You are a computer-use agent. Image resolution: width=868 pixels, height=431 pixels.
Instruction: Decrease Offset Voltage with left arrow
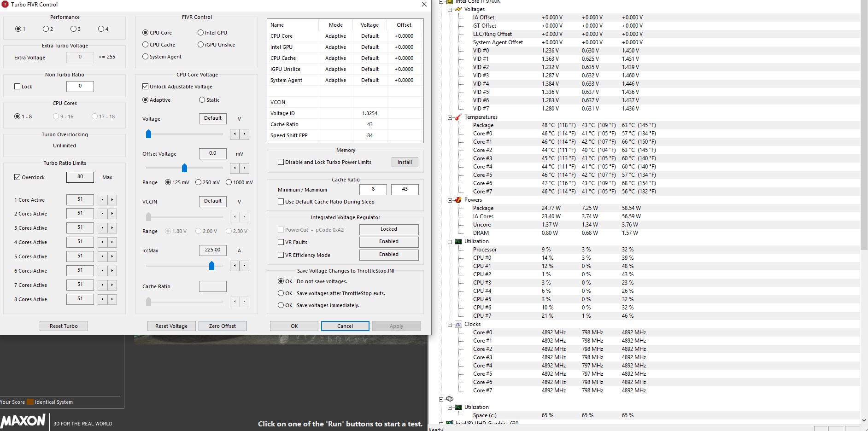point(235,168)
